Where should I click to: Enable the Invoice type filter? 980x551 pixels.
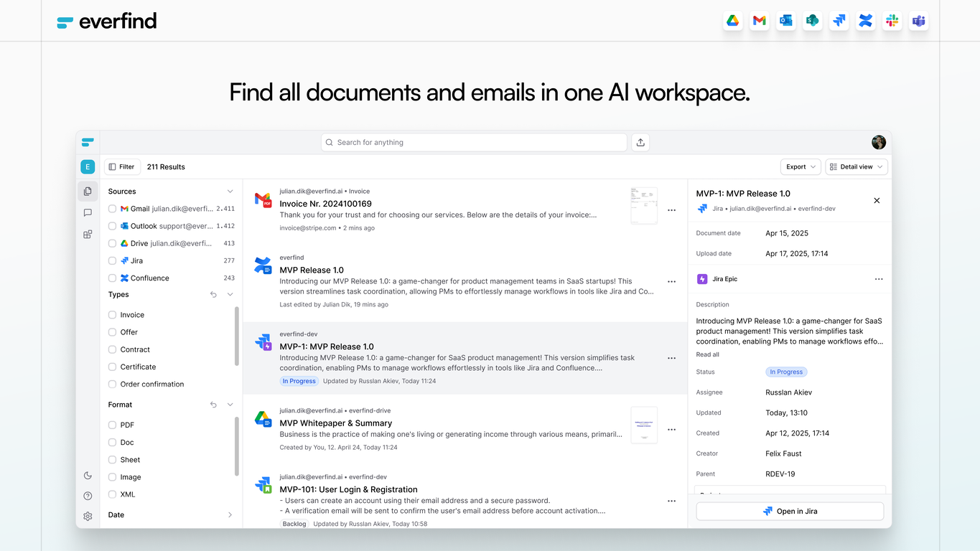click(x=112, y=314)
